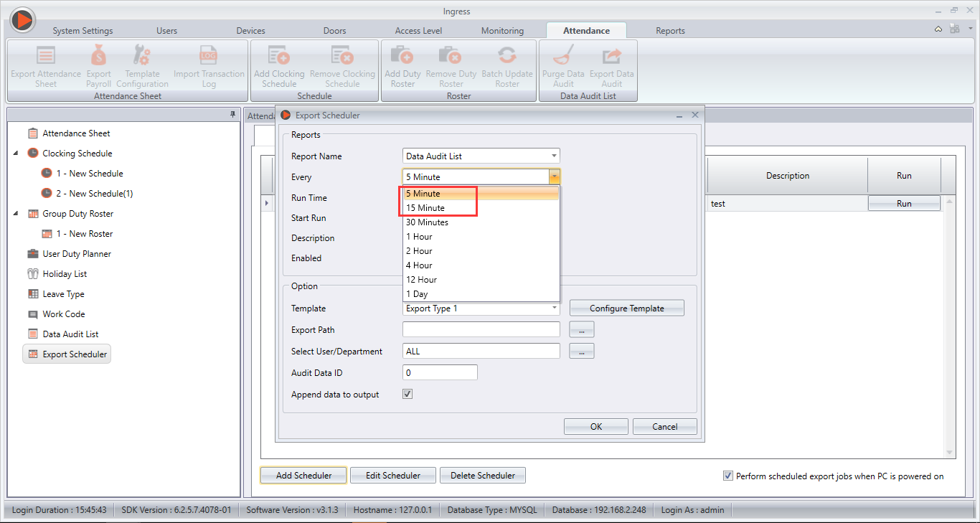Viewport: 980px width, 523px height.
Task: Click the Ingress orange application logo button
Action: coord(22,20)
